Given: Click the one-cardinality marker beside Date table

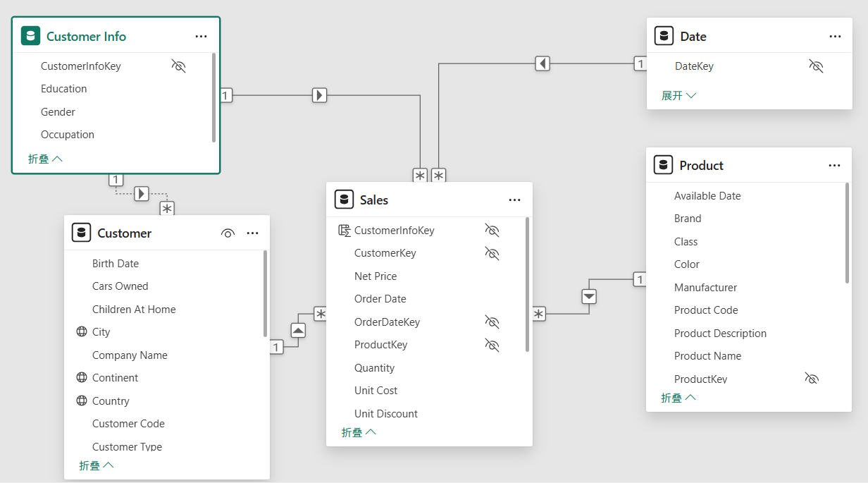Looking at the screenshot, I should click(x=640, y=63).
